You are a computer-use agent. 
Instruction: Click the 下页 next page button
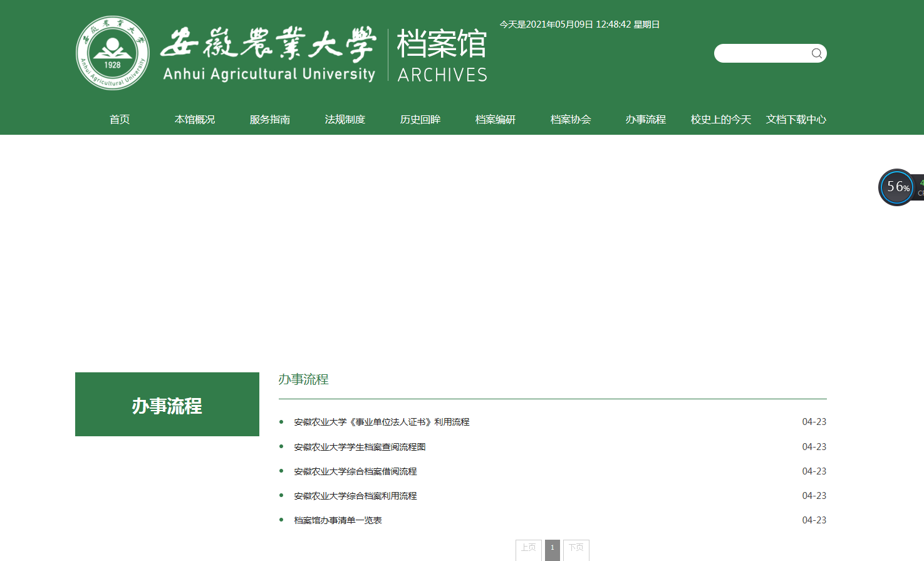576,548
